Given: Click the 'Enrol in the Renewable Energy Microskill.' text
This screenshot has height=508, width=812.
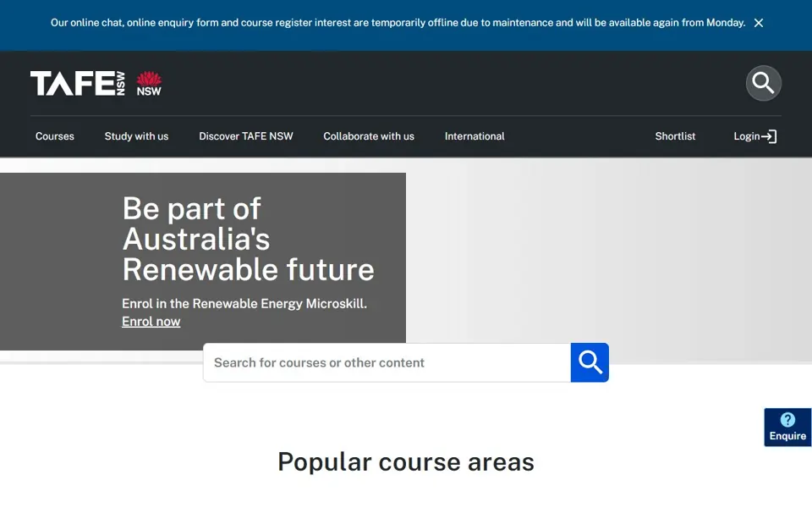Looking at the screenshot, I should point(244,303).
